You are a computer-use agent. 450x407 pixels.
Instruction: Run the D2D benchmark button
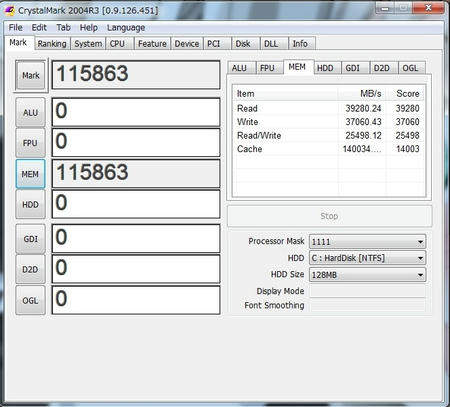pyautogui.click(x=30, y=269)
